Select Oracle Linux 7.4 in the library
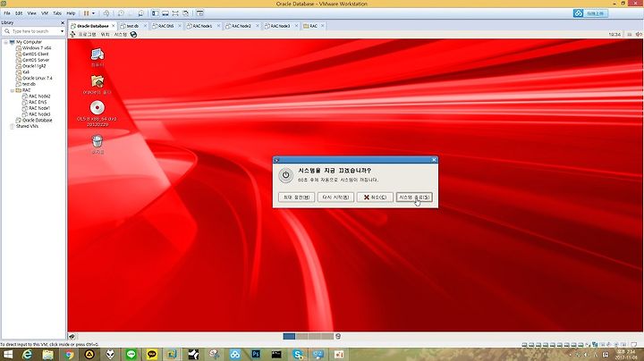The width and height of the screenshot is (644, 361). pyautogui.click(x=37, y=78)
